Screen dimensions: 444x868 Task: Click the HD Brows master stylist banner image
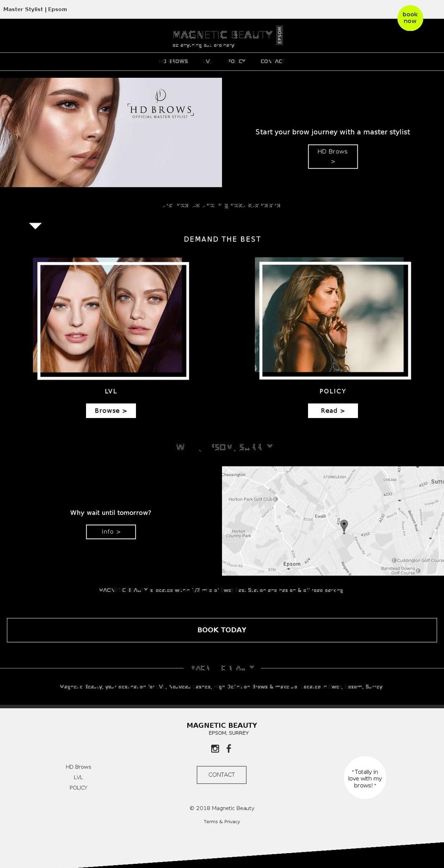tap(111, 132)
